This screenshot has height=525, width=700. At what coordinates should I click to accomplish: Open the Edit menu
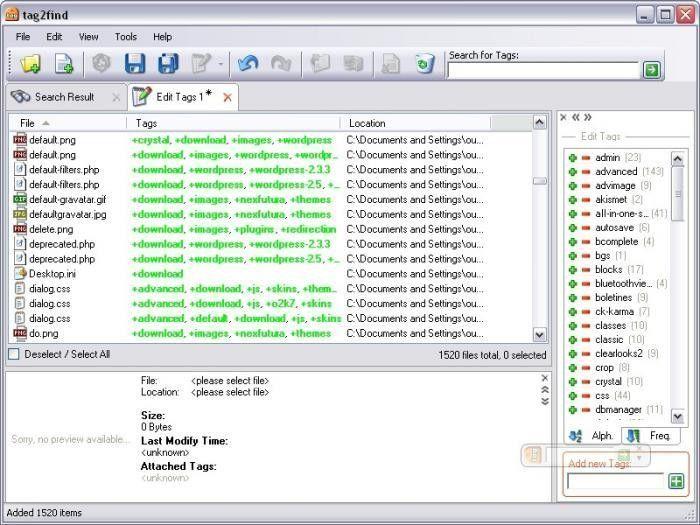pyautogui.click(x=54, y=37)
